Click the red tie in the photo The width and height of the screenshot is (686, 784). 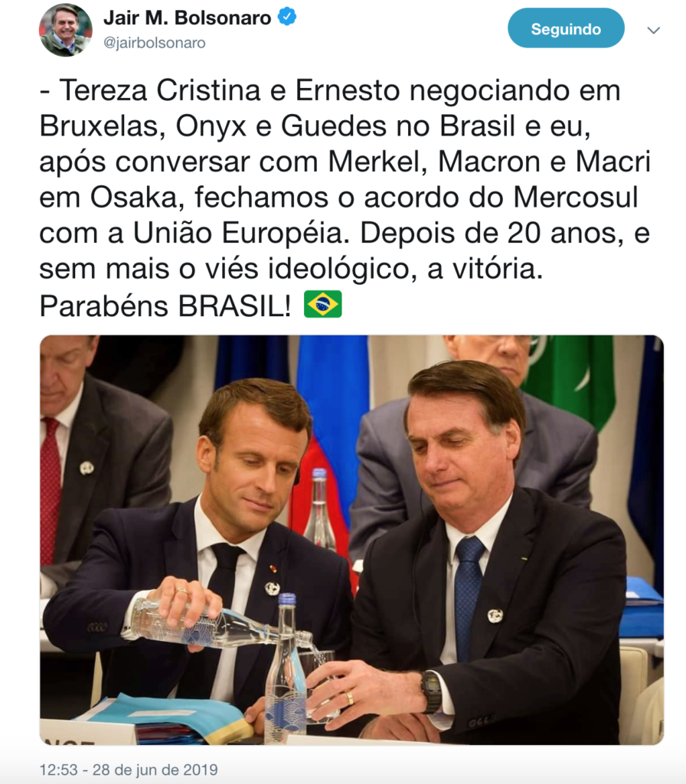pos(51,489)
